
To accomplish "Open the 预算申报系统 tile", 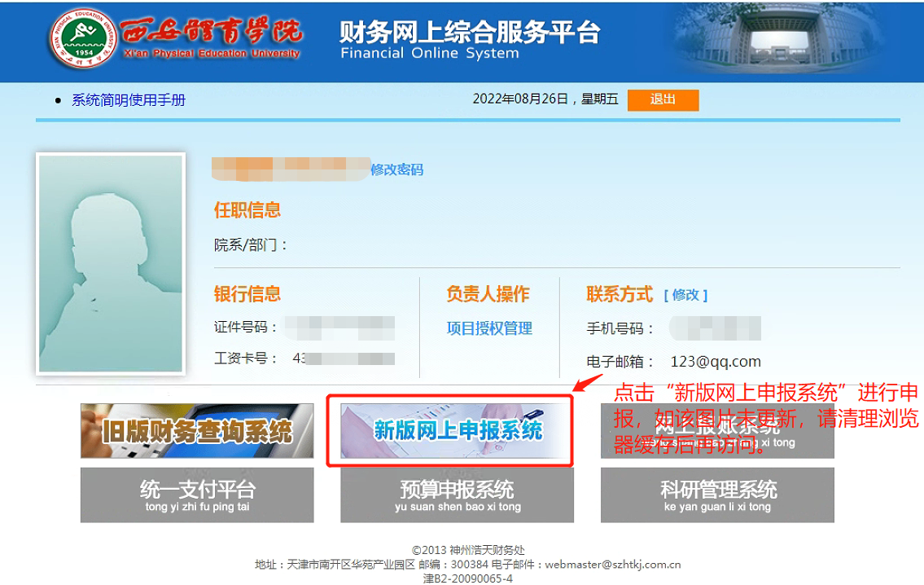I will point(457,495).
